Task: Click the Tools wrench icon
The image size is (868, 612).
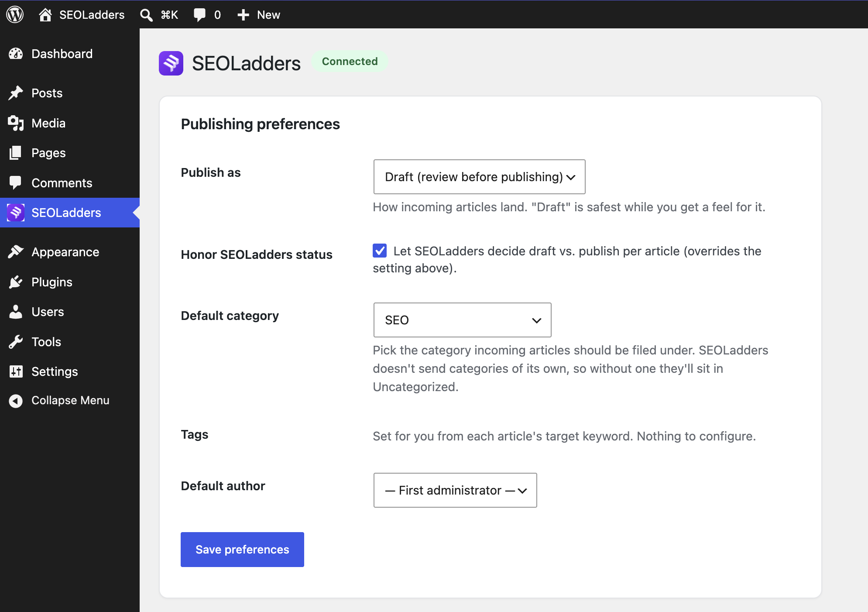Action: [x=16, y=342]
